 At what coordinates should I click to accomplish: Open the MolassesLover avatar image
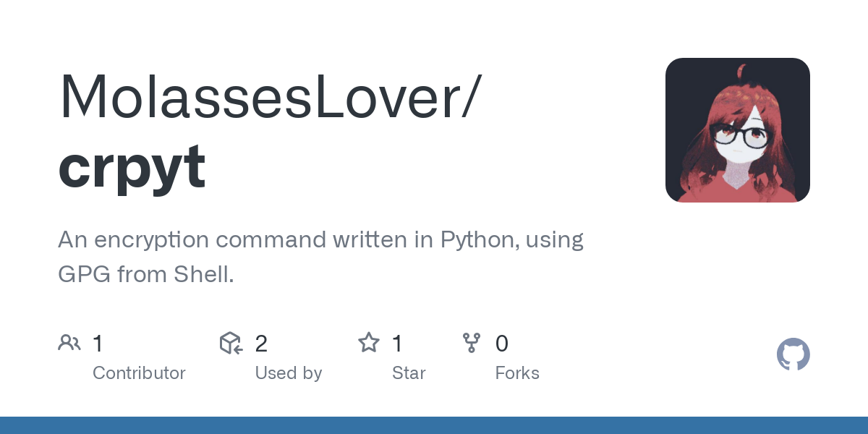tap(737, 130)
